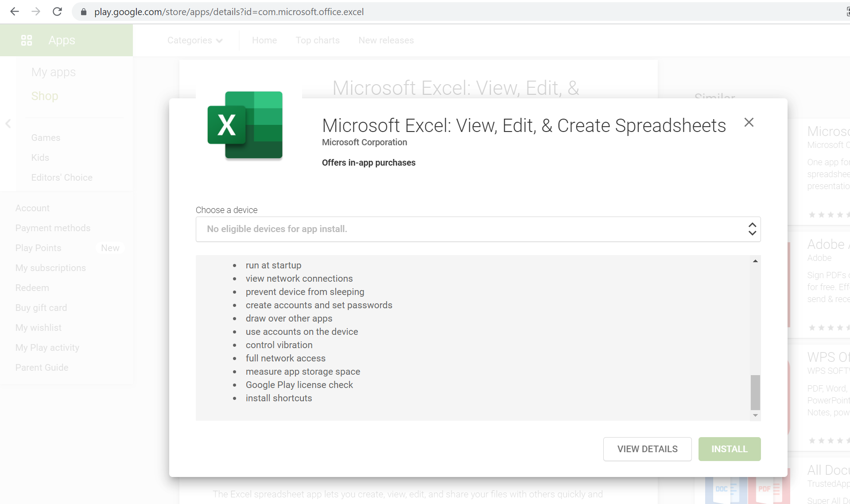This screenshot has height=504, width=850.
Task: Click the Microsoft Excel app icon
Action: pos(244,125)
